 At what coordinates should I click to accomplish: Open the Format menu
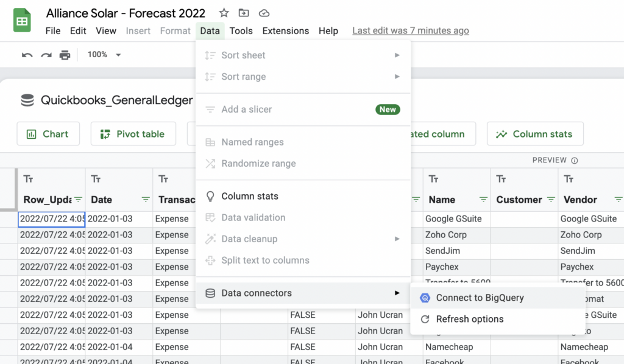coord(175,31)
